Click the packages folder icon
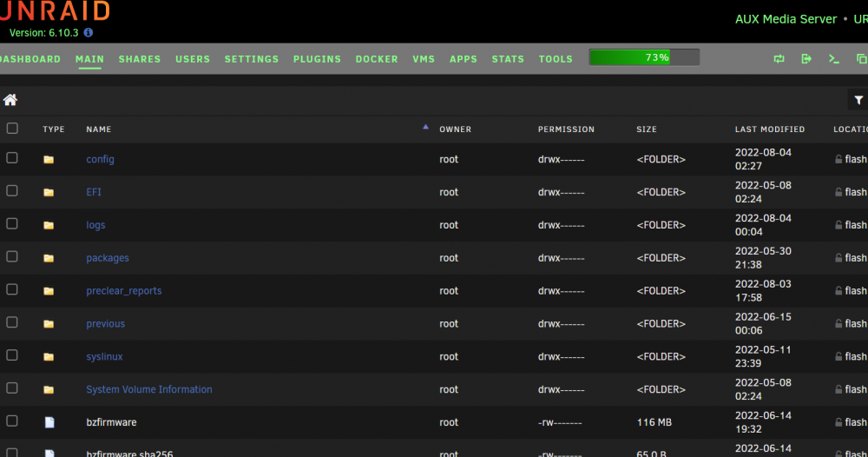 pyautogui.click(x=49, y=258)
